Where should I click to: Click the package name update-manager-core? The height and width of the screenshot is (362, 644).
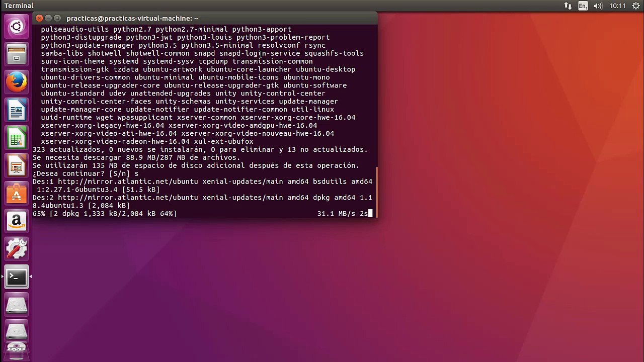[82, 110]
